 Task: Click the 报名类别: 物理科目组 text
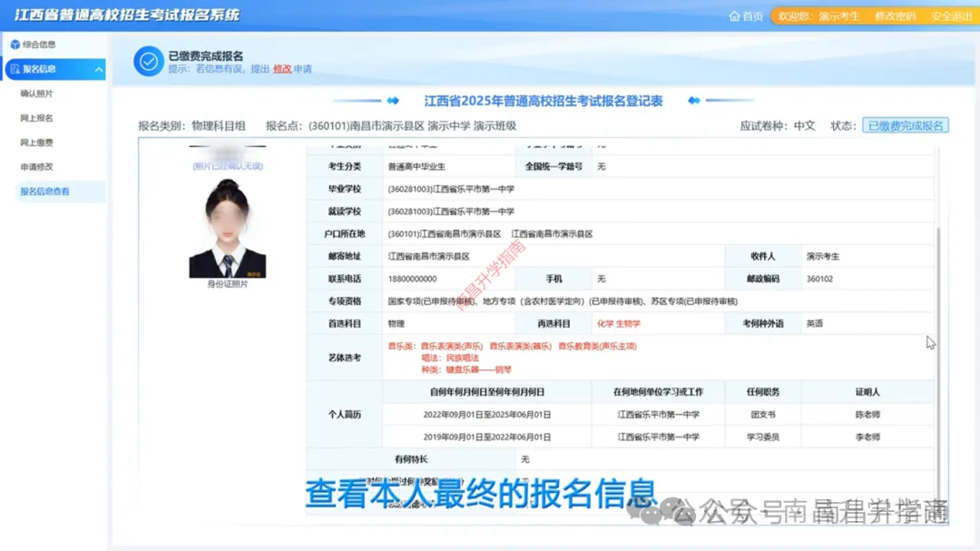pyautogui.click(x=191, y=125)
